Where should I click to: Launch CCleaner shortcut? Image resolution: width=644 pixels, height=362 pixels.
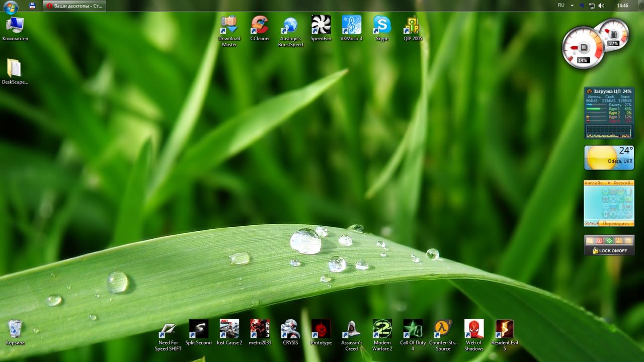[x=260, y=29]
